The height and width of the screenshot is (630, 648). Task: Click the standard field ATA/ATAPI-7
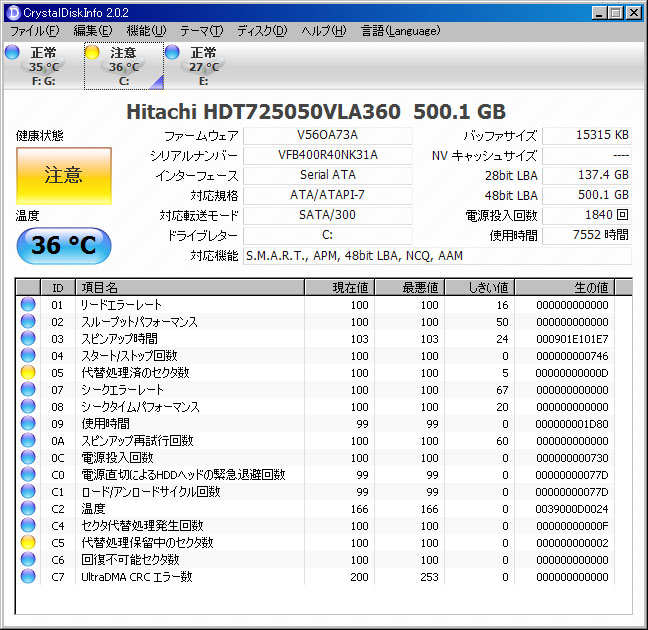327,195
